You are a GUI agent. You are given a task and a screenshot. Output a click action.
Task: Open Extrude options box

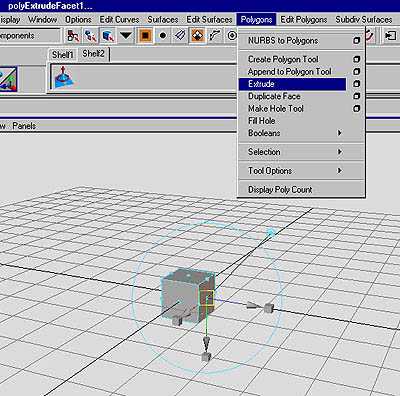click(356, 84)
